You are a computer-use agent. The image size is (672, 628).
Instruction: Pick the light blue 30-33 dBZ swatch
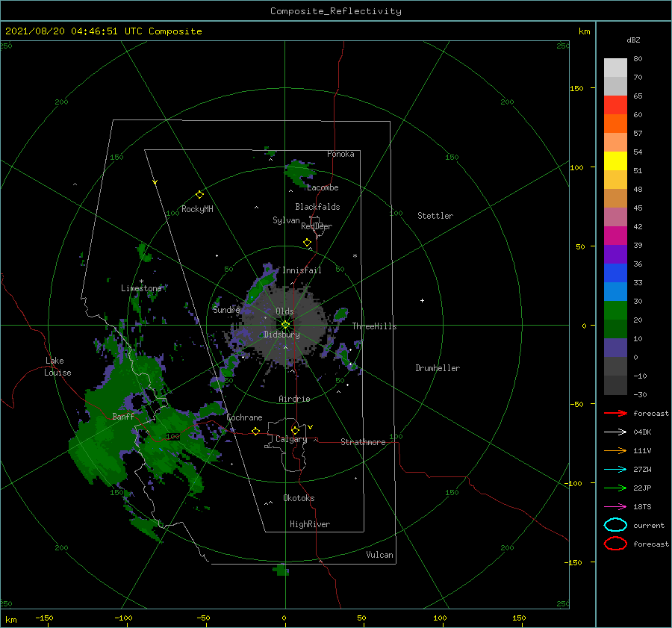[x=615, y=292]
